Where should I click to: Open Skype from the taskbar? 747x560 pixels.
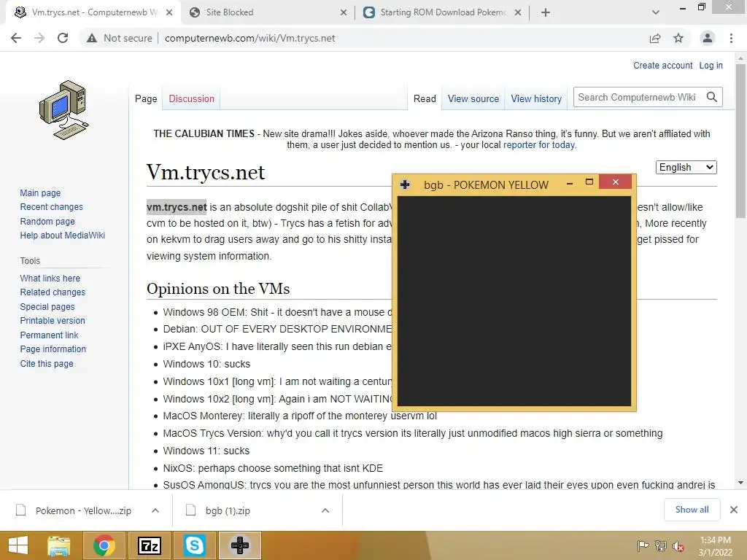(194, 545)
